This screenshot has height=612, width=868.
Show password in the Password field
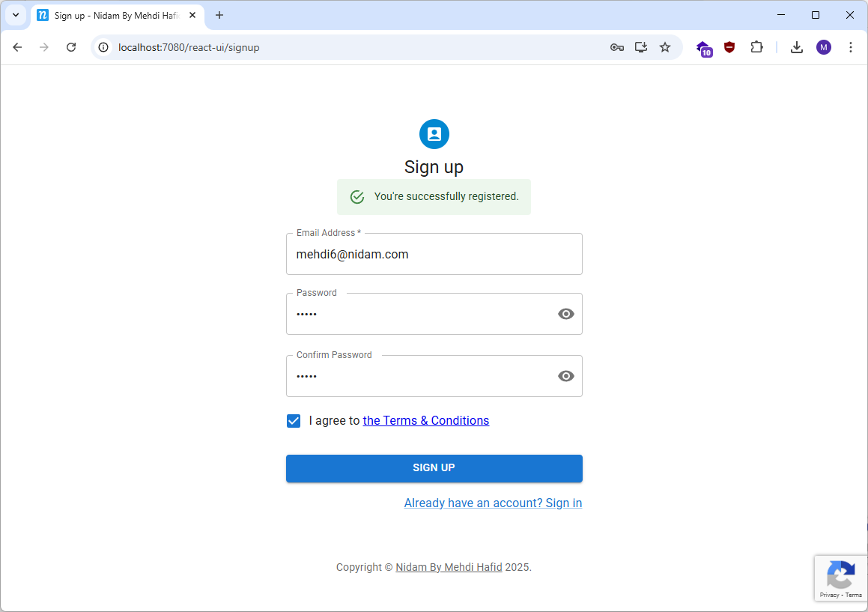566,314
